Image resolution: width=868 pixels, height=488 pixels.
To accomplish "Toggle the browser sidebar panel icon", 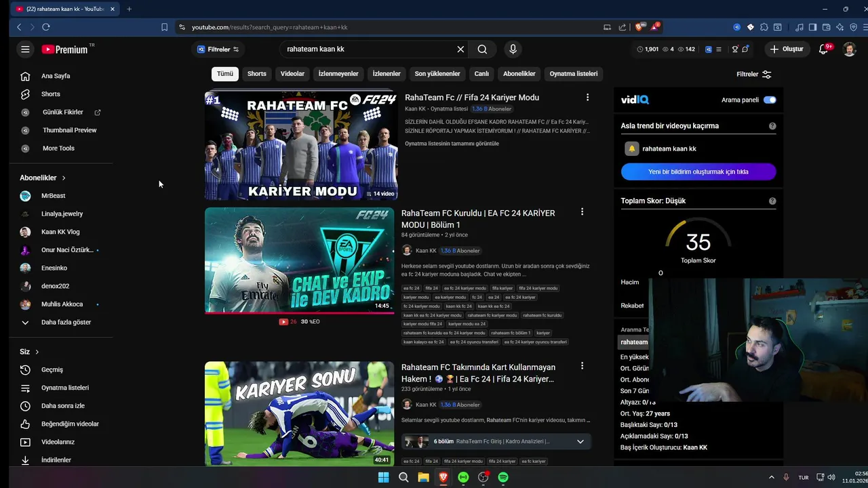I will pyautogui.click(x=812, y=27).
